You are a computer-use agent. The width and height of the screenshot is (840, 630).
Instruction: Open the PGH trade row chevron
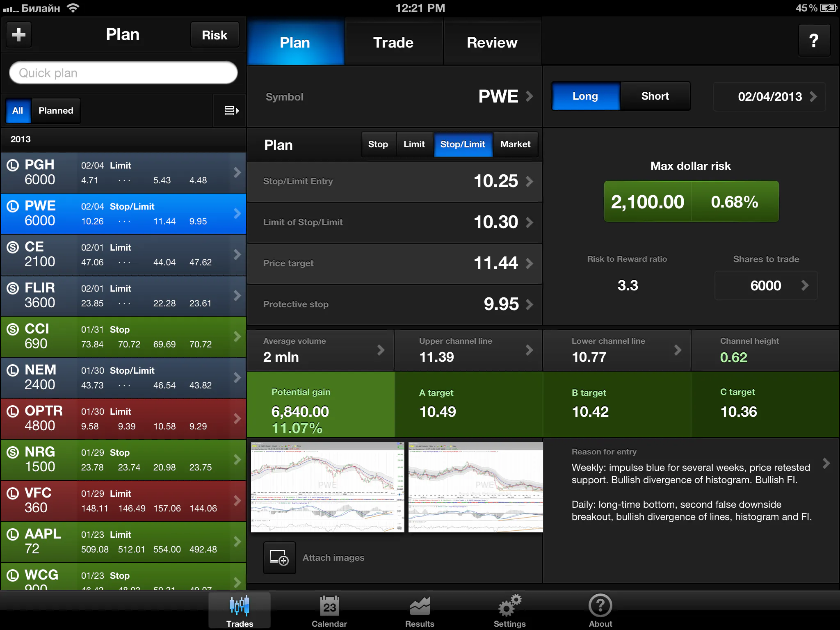(237, 172)
